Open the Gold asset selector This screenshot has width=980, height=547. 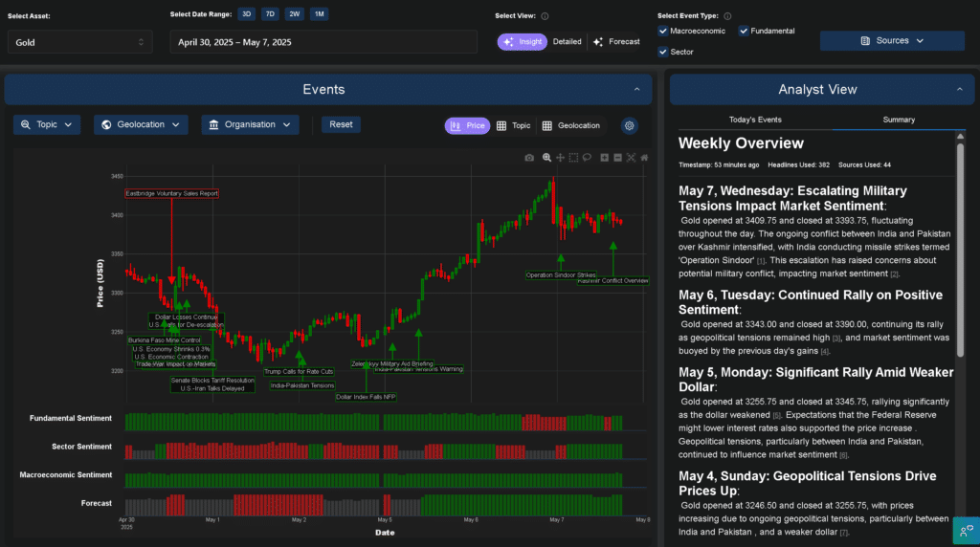pos(80,42)
